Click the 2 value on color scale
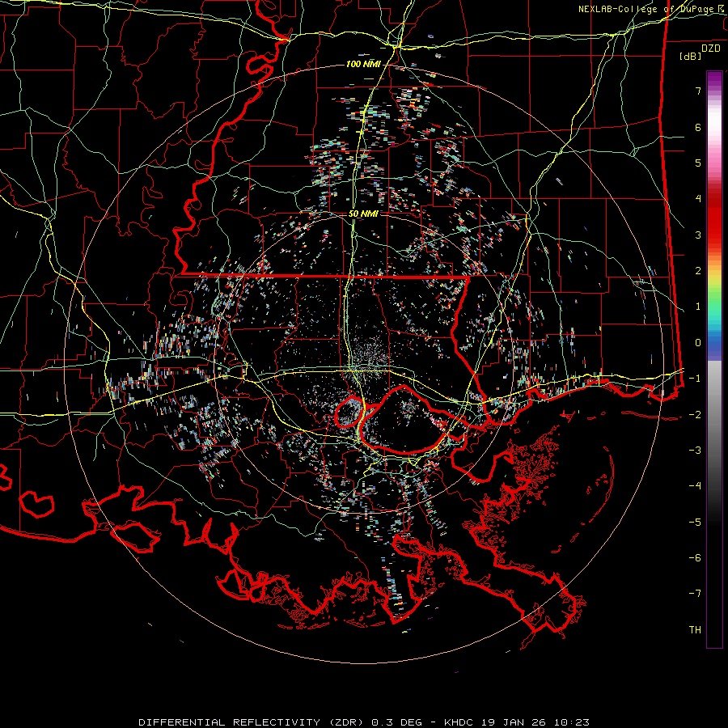The image size is (728, 728). coord(698,271)
